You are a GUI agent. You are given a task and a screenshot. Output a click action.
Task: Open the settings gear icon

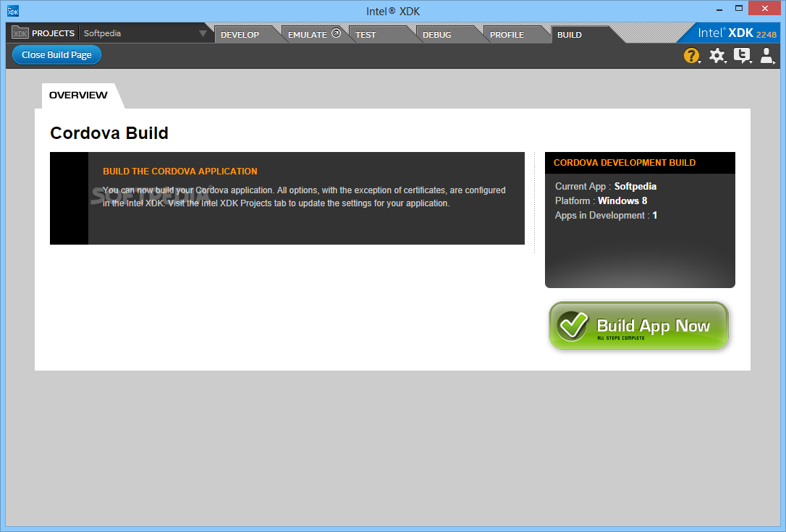point(717,55)
